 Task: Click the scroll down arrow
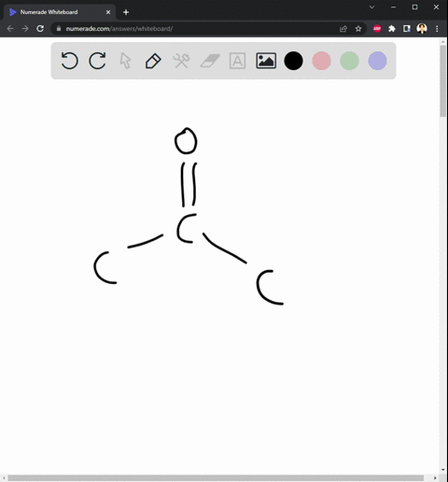(x=443, y=470)
